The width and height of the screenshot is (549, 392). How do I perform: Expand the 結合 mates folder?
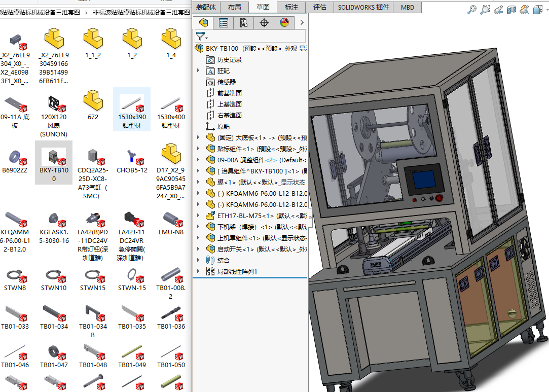pyautogui.click(x=198, y=260)
